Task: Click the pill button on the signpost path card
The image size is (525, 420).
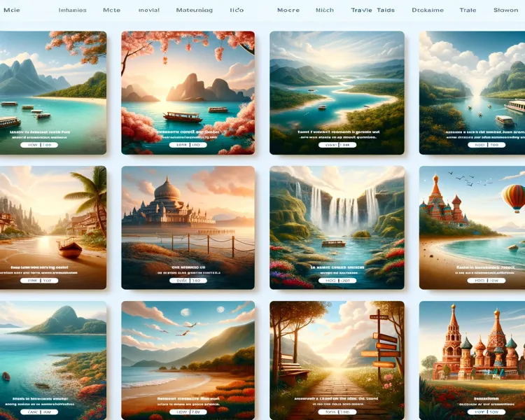Action: tap(337, 412)
